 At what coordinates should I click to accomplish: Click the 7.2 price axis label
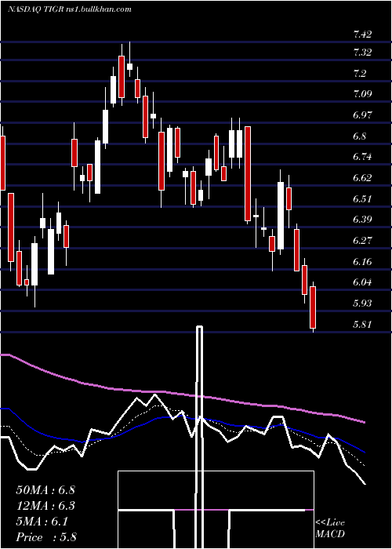tap(360, 73)
